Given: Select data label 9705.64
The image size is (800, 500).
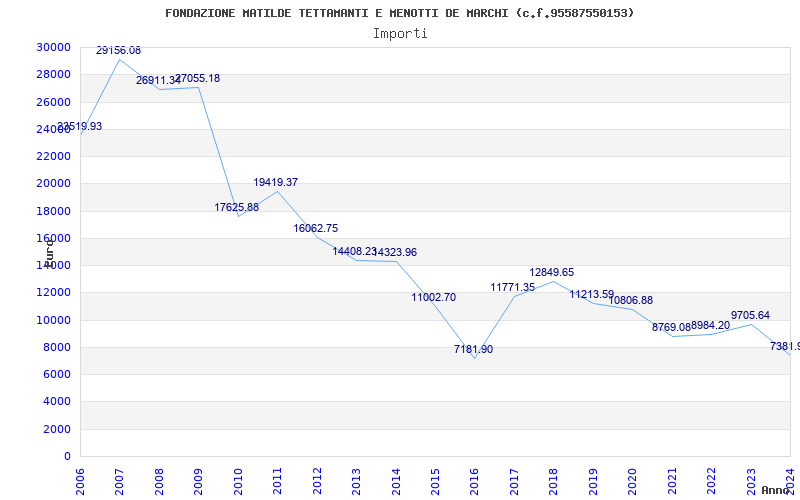Looking at the screenshot, I should point(750,315).
